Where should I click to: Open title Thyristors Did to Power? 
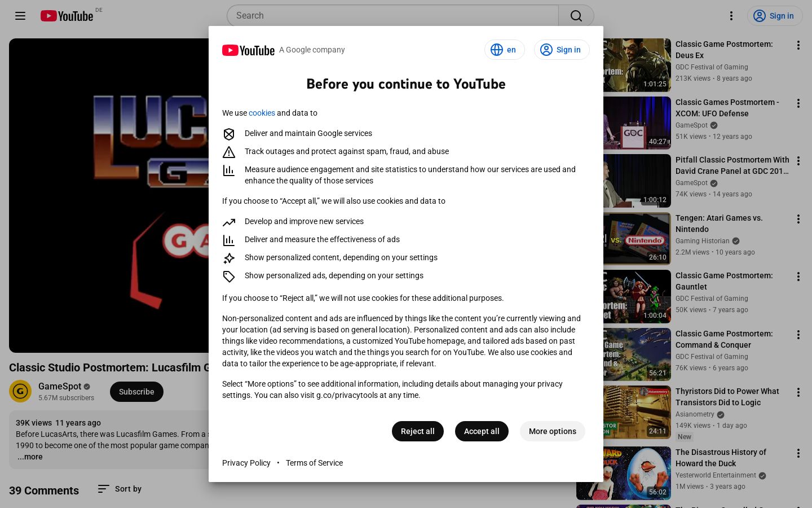click(x=727, y=397)
